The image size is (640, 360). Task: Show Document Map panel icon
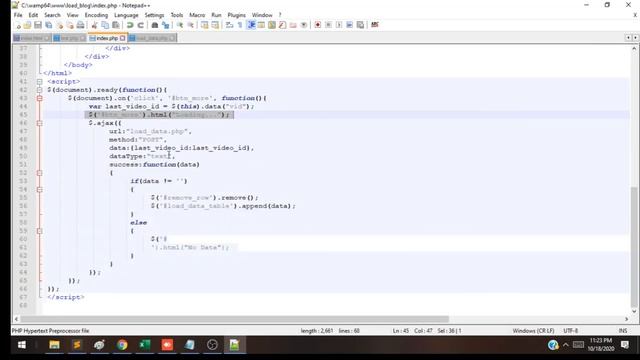[272, 25]
